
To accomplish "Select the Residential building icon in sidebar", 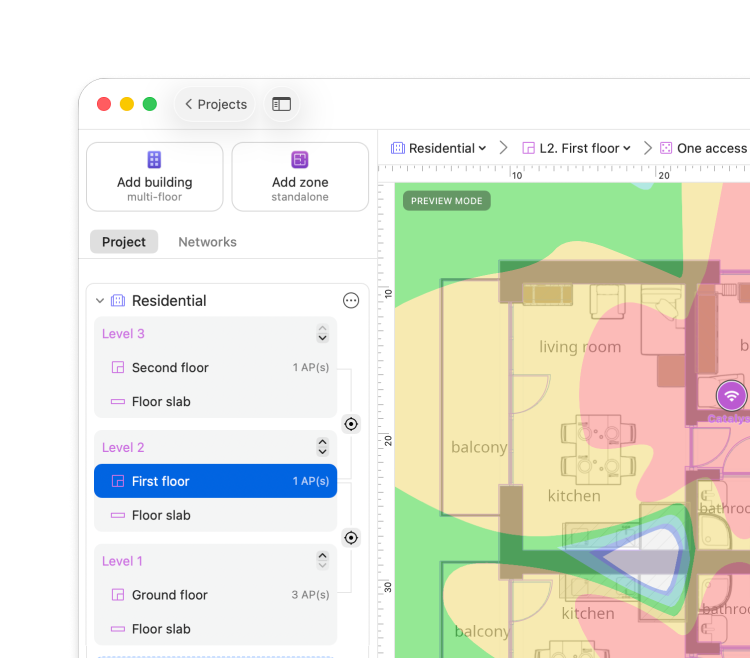I will point(118,301).
